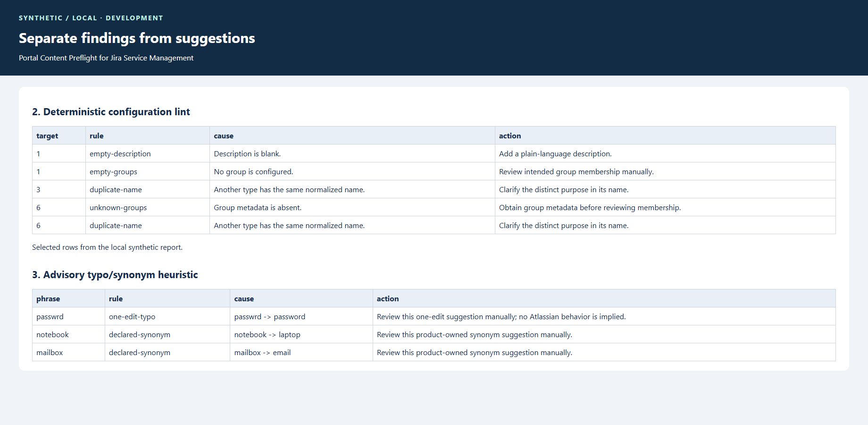Click 'declared-synonym' in the notebook row

coord(167,334)
